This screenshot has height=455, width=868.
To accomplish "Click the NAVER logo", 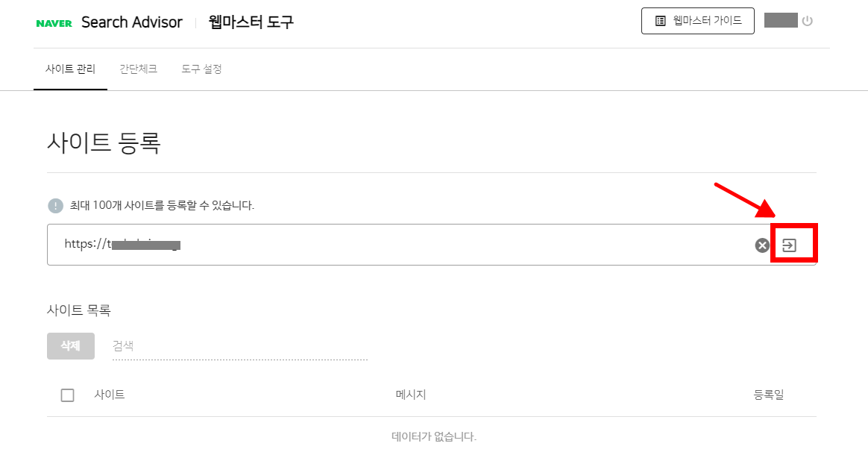I will [54, 23].
